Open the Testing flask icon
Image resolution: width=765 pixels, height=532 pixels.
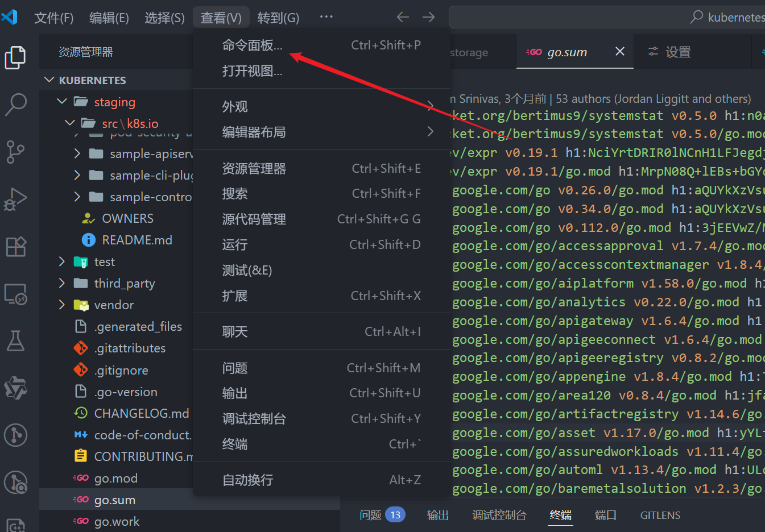[15, 341]
